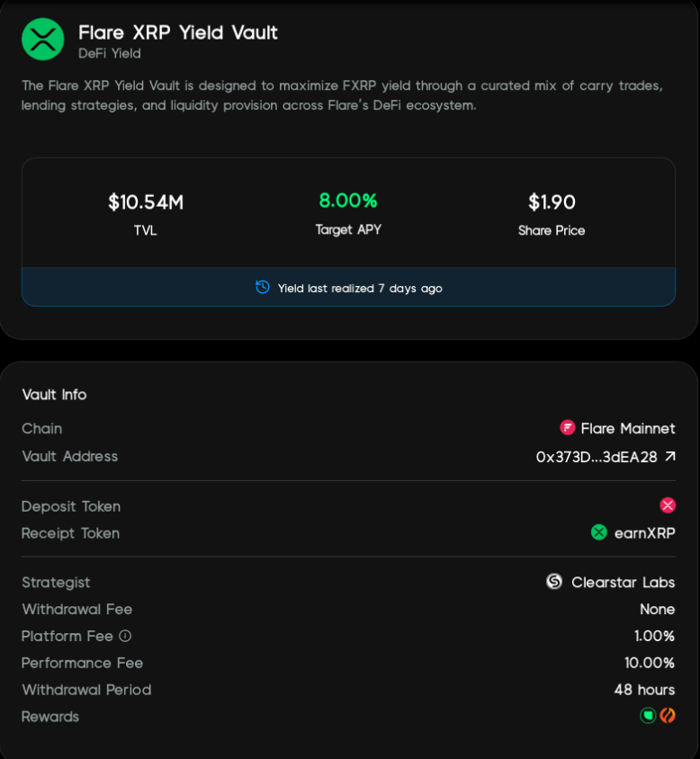This screenshot has width=700, height=759.
Task: Click the red FXRP deposit token icon
Action: (668, 505)
